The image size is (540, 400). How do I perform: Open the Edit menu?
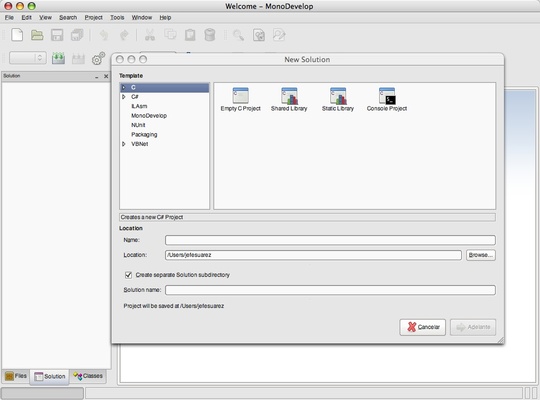tap(27, 17)
